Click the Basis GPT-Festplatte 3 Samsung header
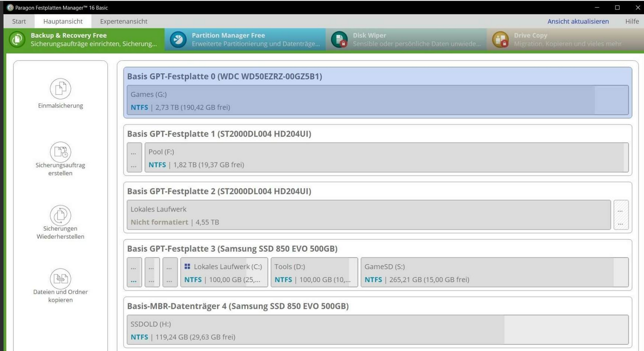Screen dimensions: 644x351 pos(232,249)
